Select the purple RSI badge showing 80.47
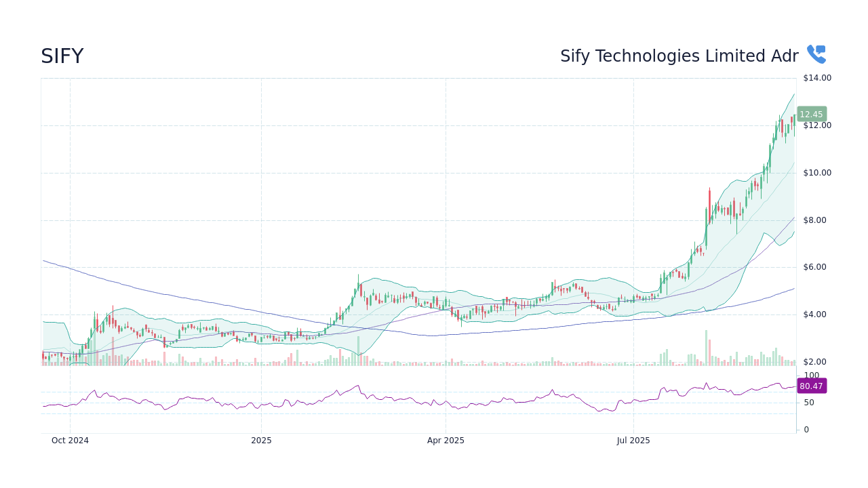The width and height of the screenshot is (868, 488). pos(810,386)
